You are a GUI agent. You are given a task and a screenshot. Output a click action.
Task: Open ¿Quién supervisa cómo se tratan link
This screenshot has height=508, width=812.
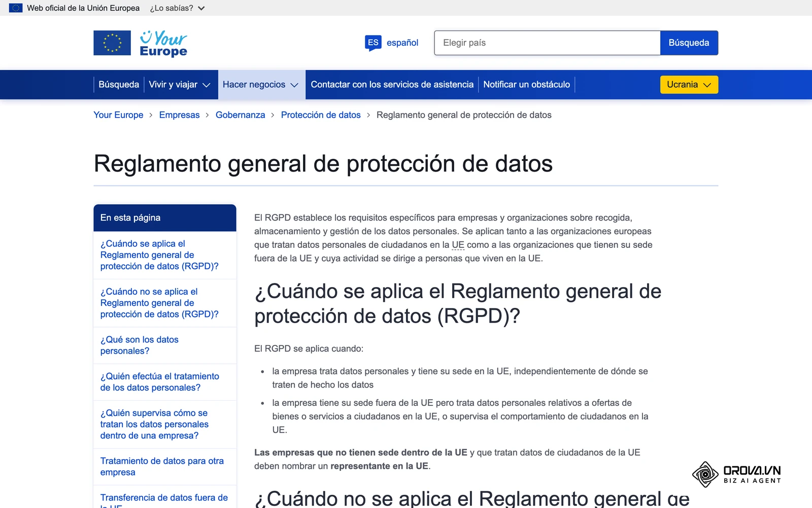tap(154, 424)
